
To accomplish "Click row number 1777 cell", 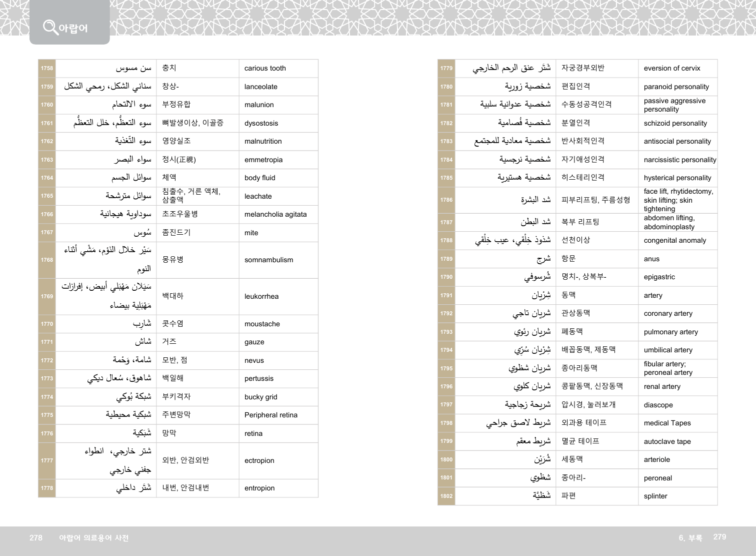I will pyautogui.click(x=47, y=461).
